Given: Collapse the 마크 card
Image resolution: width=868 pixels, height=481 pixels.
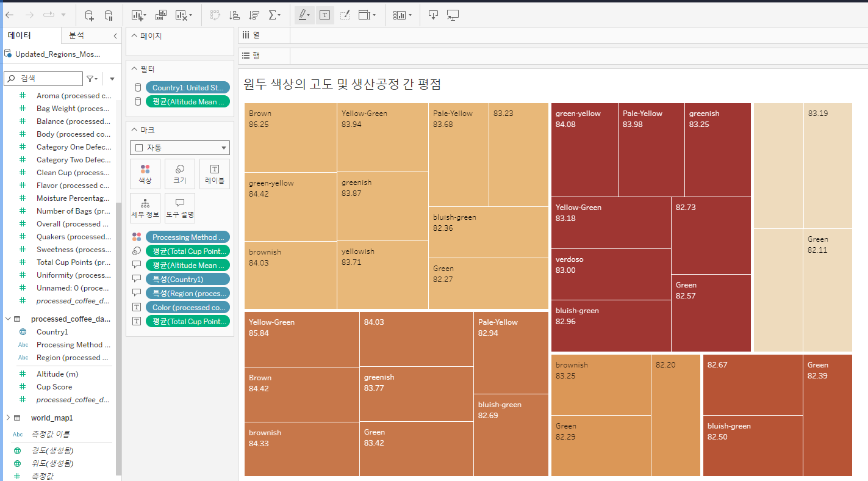Looking at the screenshot, I should pyautogui.click(x=134, y=129).
